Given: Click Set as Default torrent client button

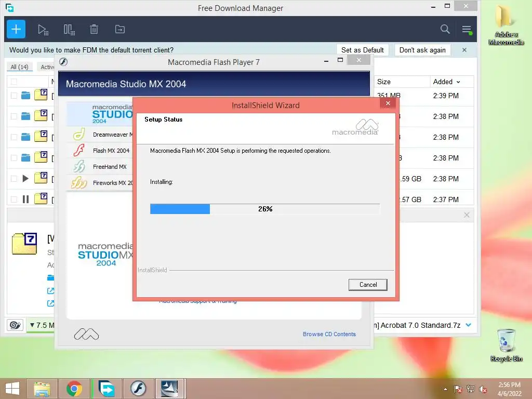Looking at the screenshot, I should 362,50.
